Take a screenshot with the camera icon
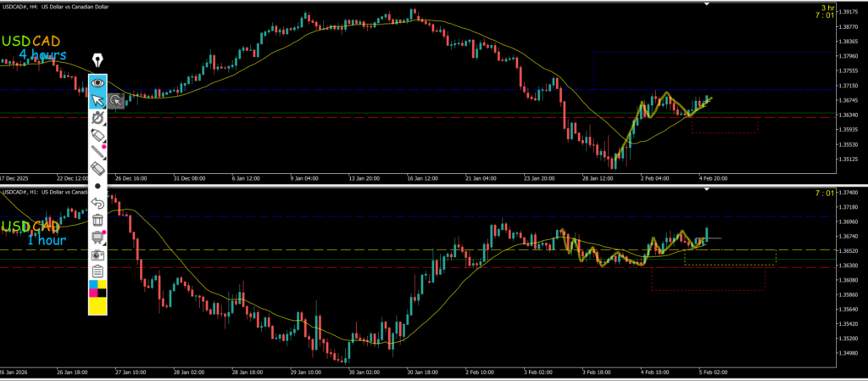Screen dimensions: 868x381 click(98, 255)
